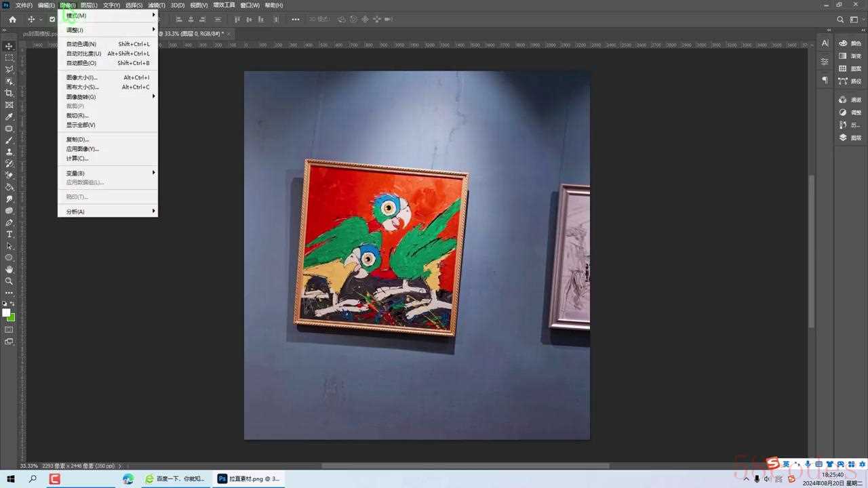Screen dimensions: 868x488
Task: Open the History (历...) panel
Action: tap(850, 125)
